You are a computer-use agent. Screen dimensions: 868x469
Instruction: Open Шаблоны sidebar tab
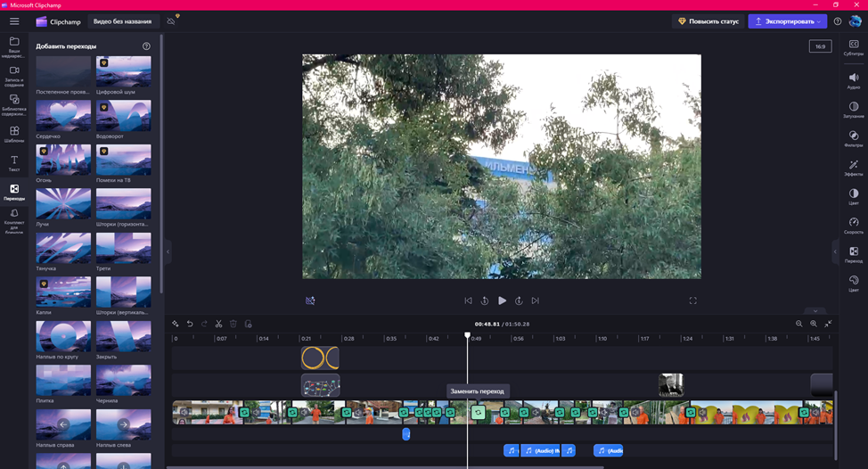[14, 135]
